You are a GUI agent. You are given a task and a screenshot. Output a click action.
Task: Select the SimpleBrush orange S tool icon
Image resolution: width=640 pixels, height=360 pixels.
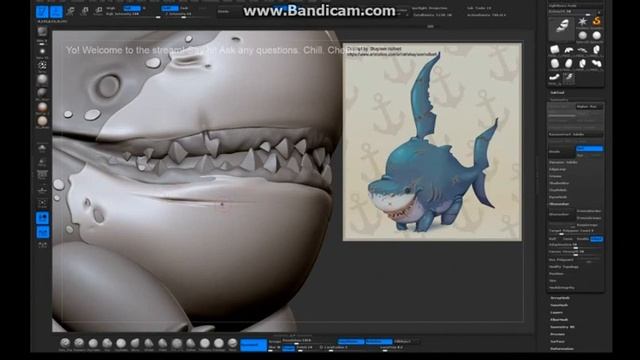[596, 21]
